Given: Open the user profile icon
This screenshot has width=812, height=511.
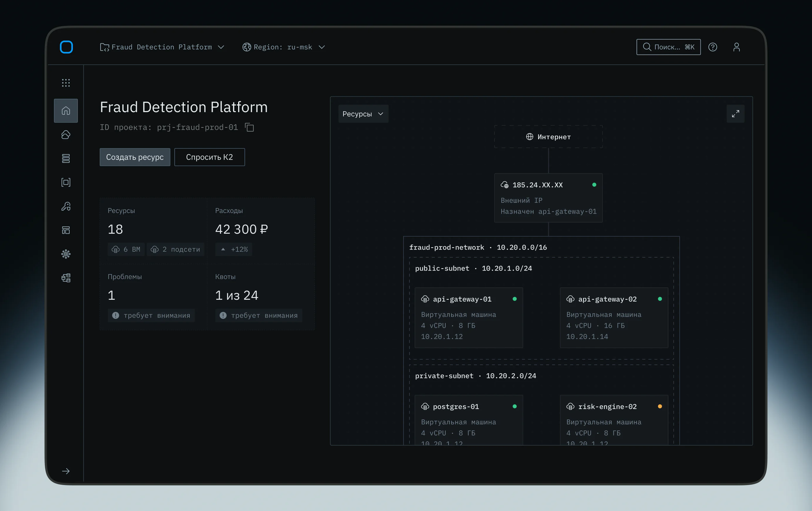Looking at the screenshot, I should click(736, 47).
